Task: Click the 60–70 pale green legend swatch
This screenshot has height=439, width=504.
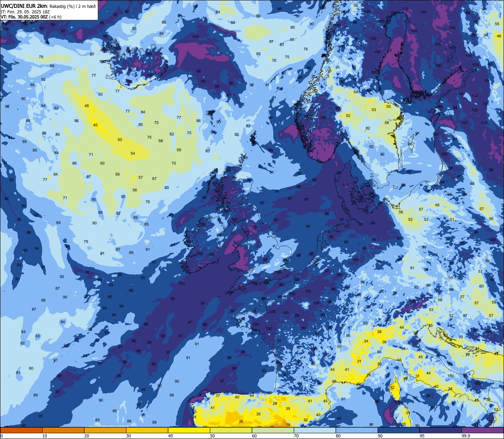Action: click(273, 430)
